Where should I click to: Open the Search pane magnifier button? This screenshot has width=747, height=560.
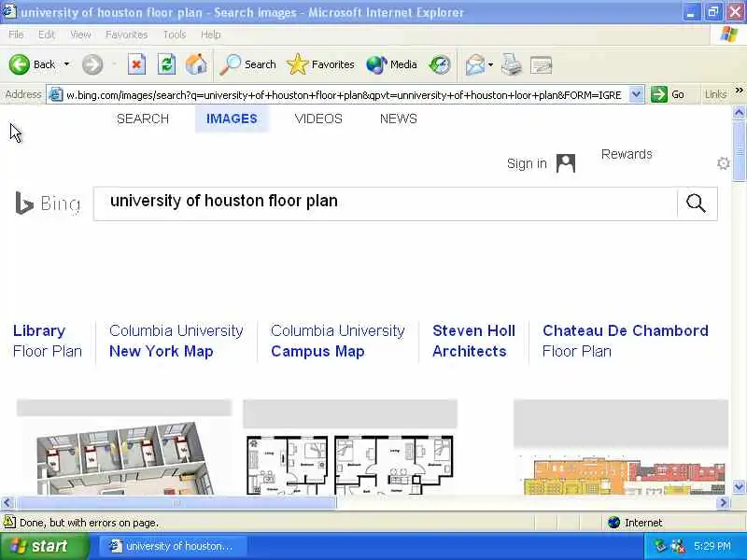click(247, 64)
